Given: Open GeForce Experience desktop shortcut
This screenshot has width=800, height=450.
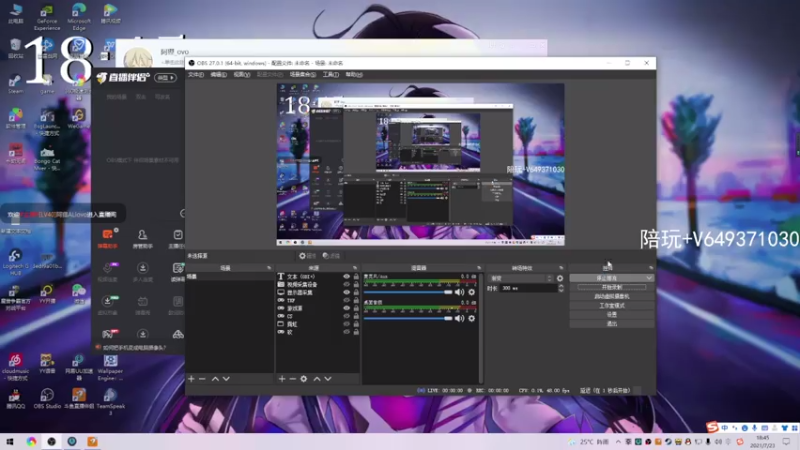Looking at the screenshot, I should (47, 18).
